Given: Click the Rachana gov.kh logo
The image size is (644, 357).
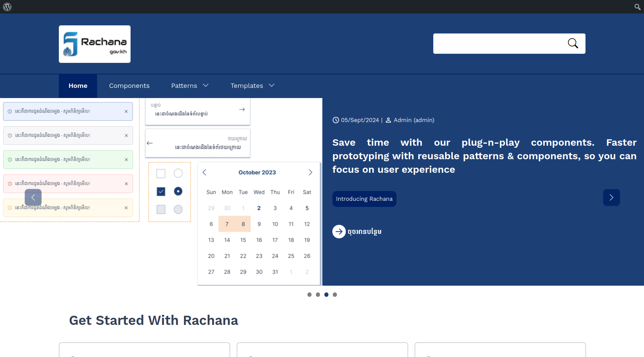Looking at the screenshot, I should (95, 44).
